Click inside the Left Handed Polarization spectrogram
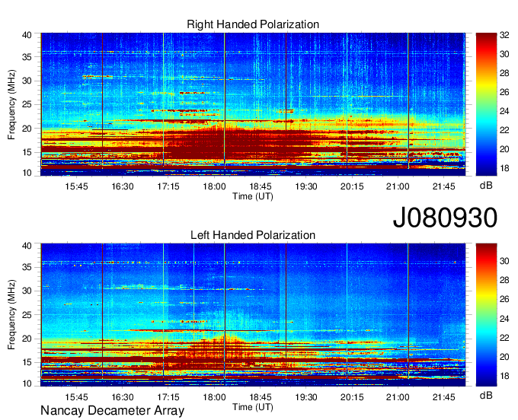The height and width of the screenshot is (420, 518). [253, 315]
